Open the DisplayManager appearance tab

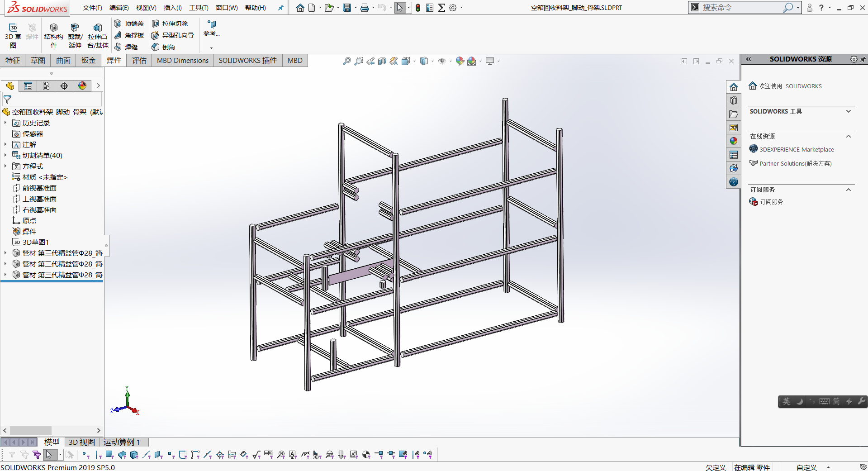point(82,86)
